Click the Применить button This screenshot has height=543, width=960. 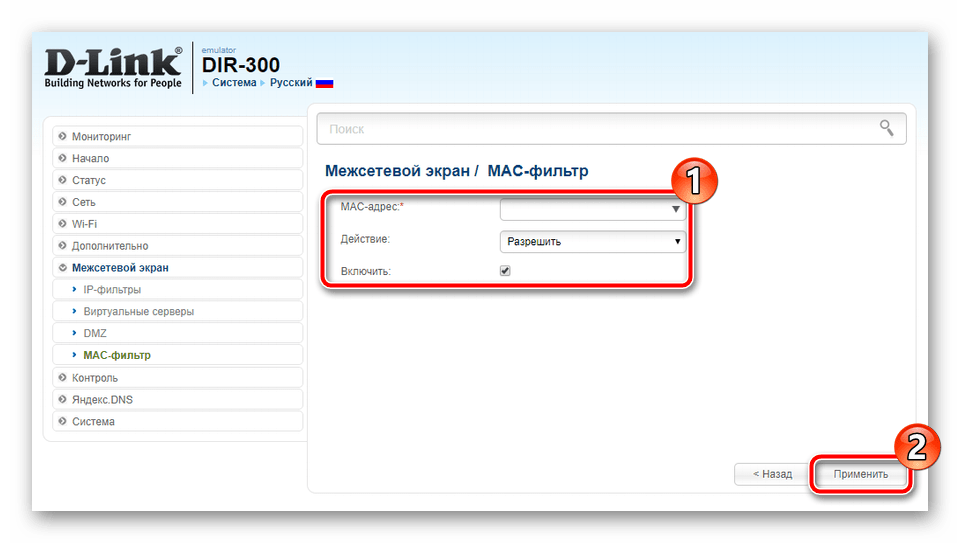coord(860,474)
